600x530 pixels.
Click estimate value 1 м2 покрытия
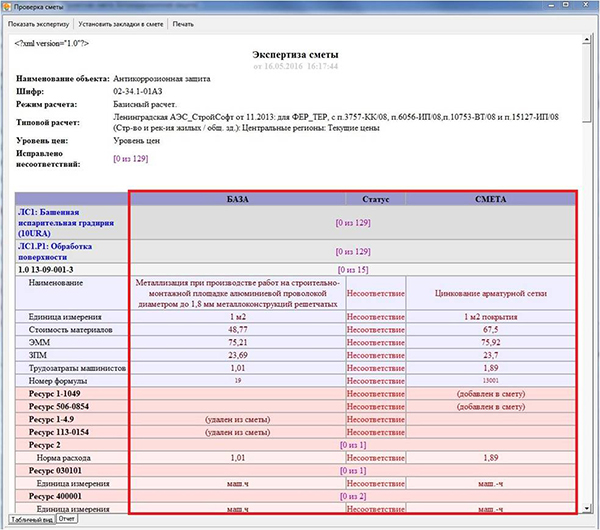click(491, 317)
